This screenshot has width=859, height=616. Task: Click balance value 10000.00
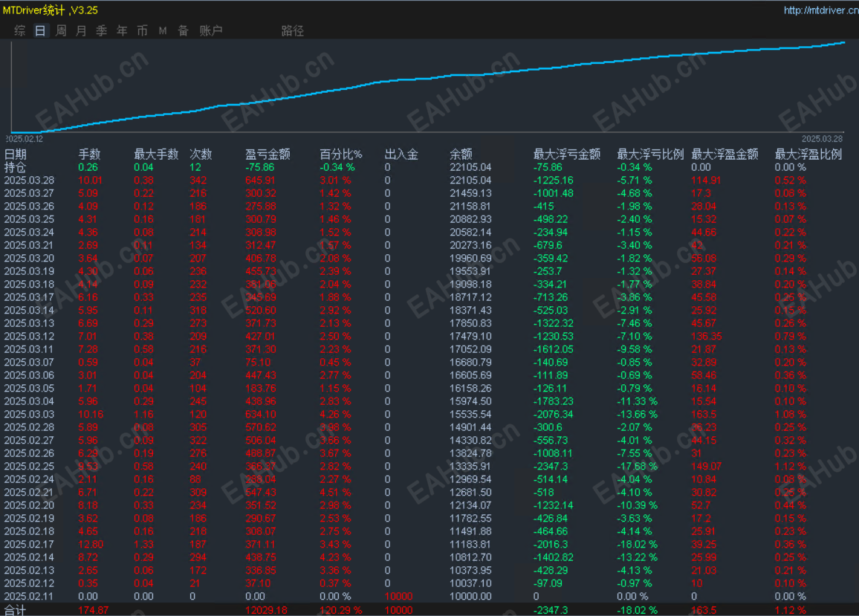click(x=470, y=596)
